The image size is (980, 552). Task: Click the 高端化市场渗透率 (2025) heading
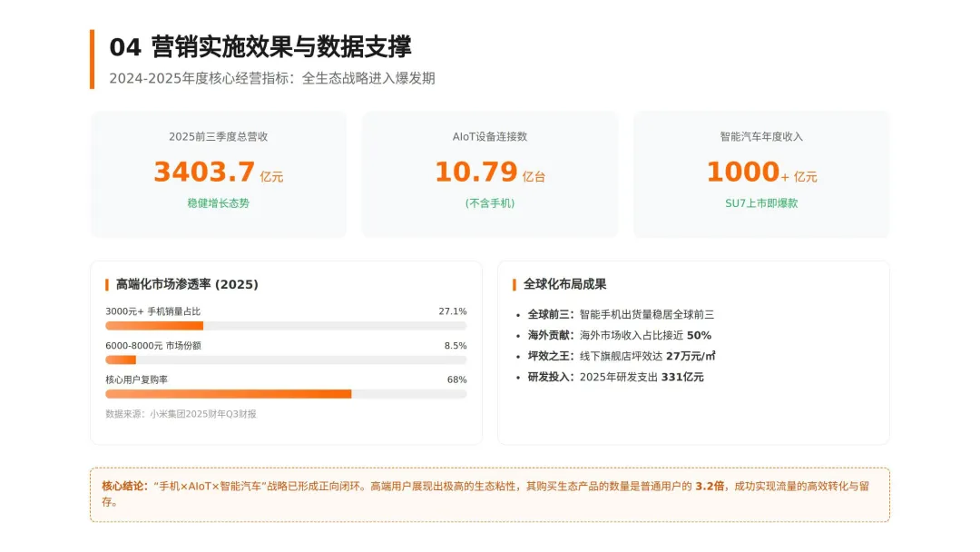pyautogui.click(x=187, y=284)
